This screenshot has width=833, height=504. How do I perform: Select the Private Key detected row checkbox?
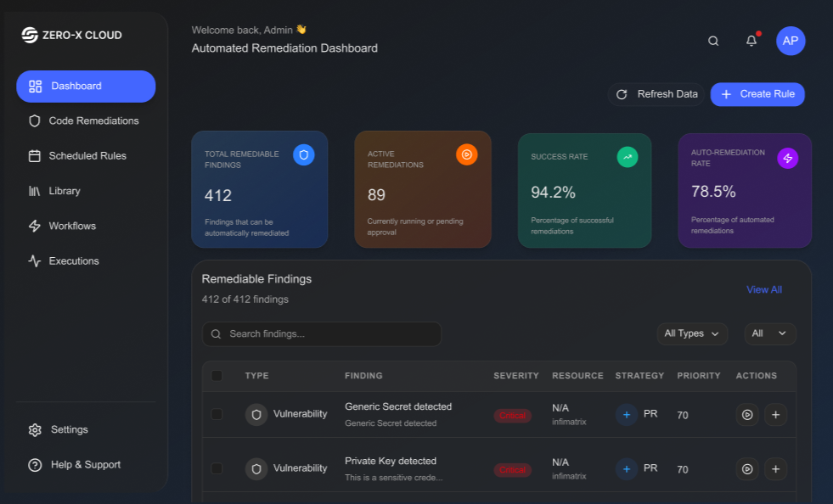point(217,468)
